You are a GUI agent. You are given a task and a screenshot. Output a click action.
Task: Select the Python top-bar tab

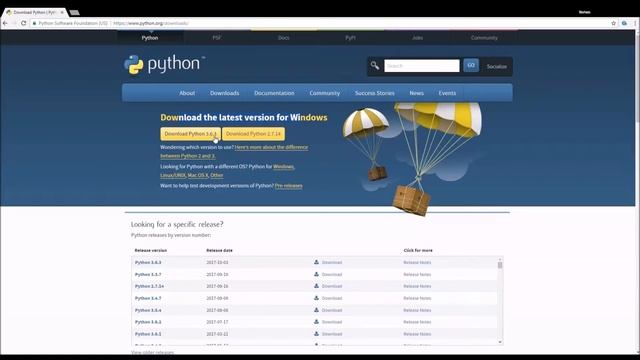pyautogui.click(x=150, y=38)
